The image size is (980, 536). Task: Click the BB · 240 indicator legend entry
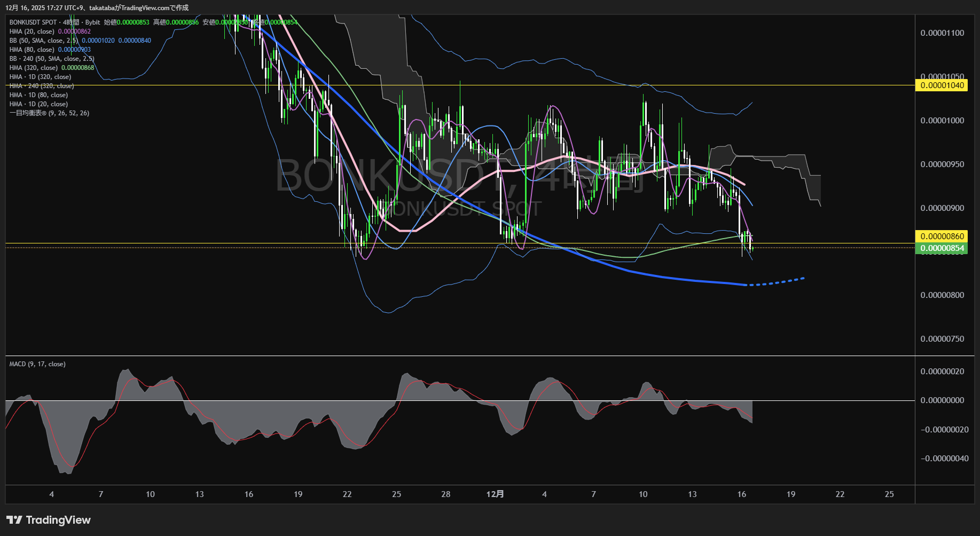(51, 59)
